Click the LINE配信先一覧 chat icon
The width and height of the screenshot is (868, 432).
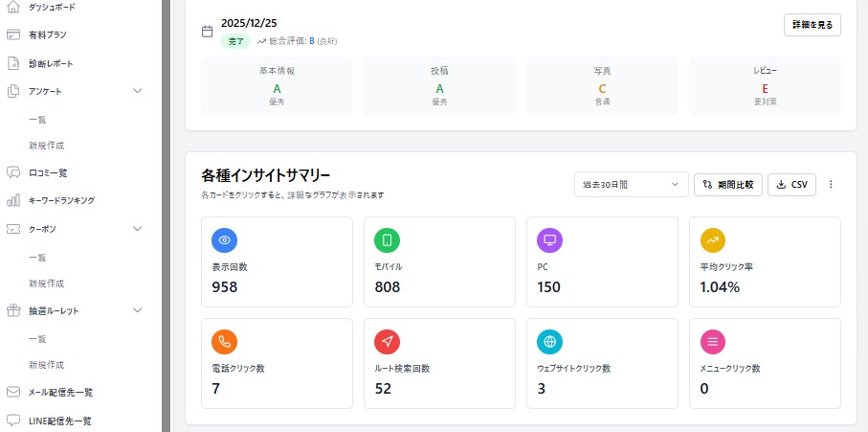13,421
